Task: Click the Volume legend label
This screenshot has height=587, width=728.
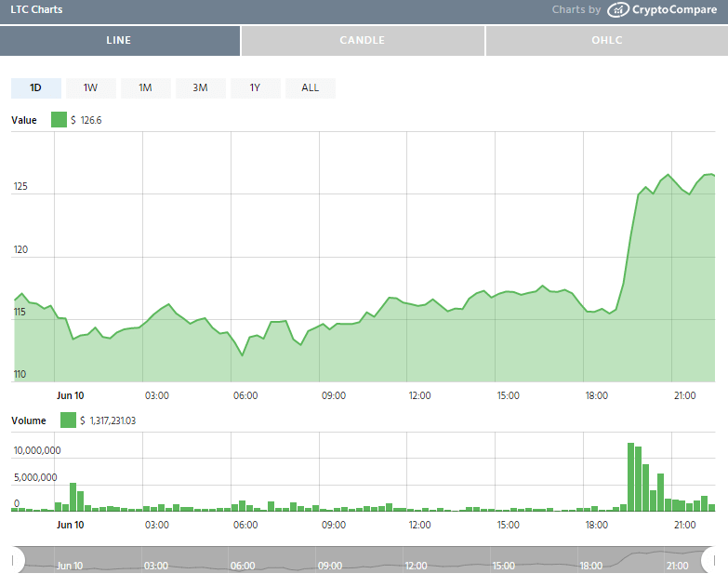Action: 29,420
